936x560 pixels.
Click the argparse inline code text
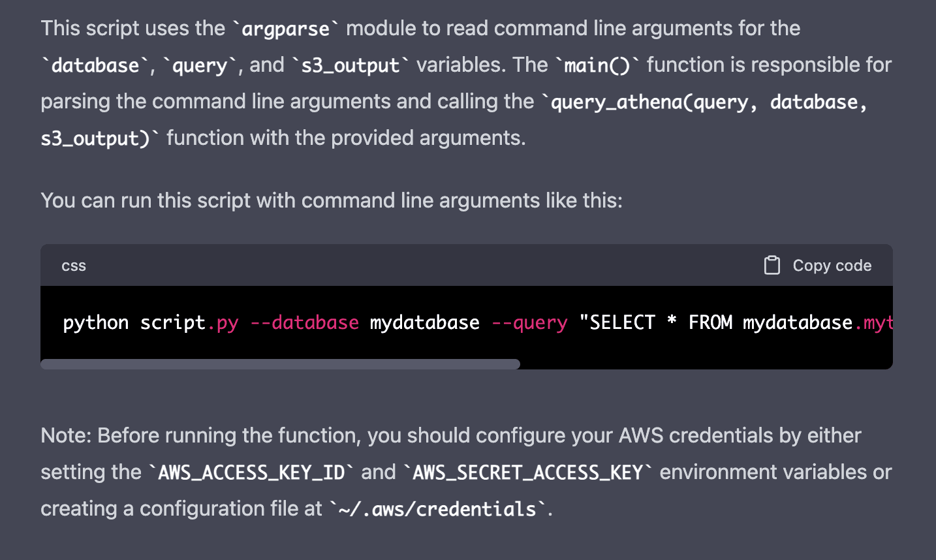click(x=285, y=29)
